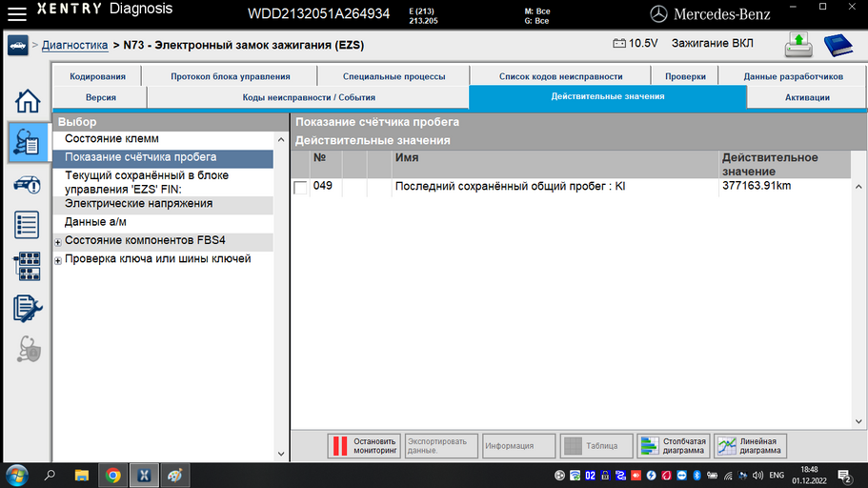The height and width of the screenshot is (488, 868).
Task: Open Google Chrome from the taskbar
Action: click(x=113, y=476)
